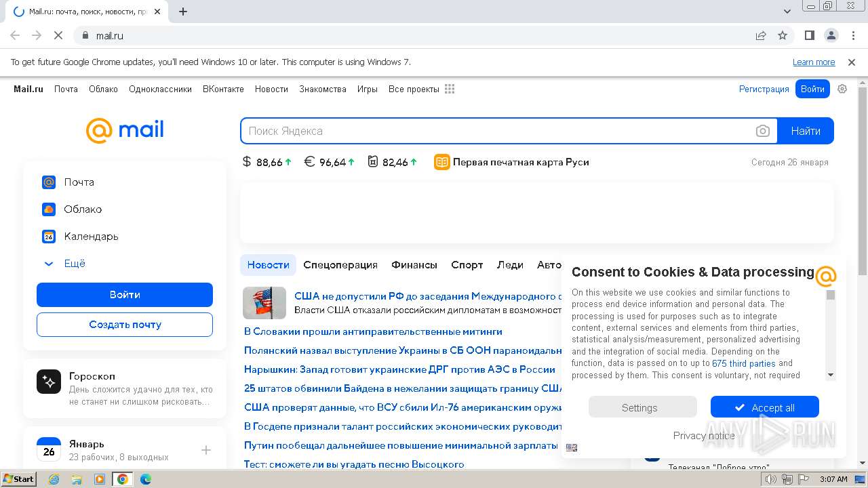This screenshot has height=488, width=868.
Task: Open the Облако cloud icon in sidebar
Action: point(49,209)
